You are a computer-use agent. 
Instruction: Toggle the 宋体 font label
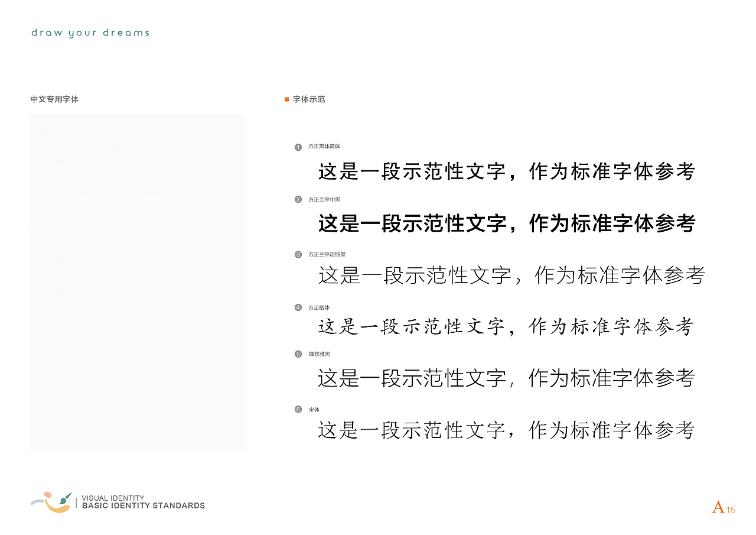(315, 408)
